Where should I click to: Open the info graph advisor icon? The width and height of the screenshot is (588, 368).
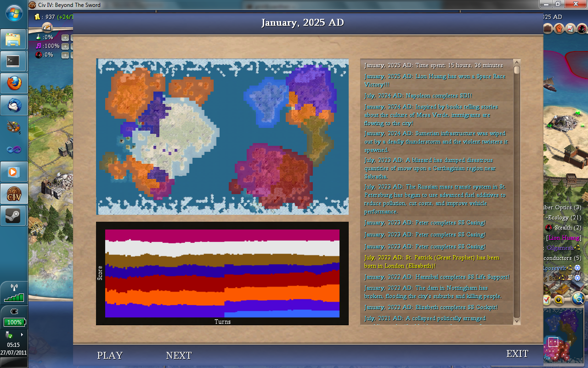(571, 29)
